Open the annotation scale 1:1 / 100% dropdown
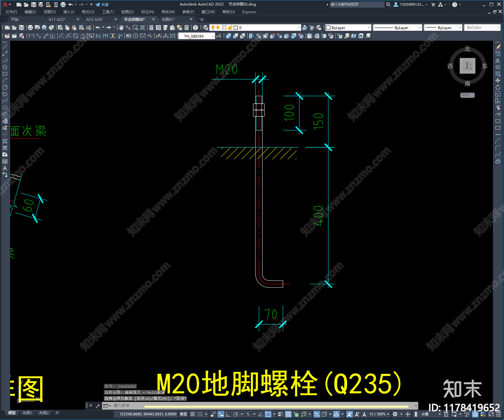Viewport: 504px width, 420px height. pyautogui.click(x=379, y=414)
